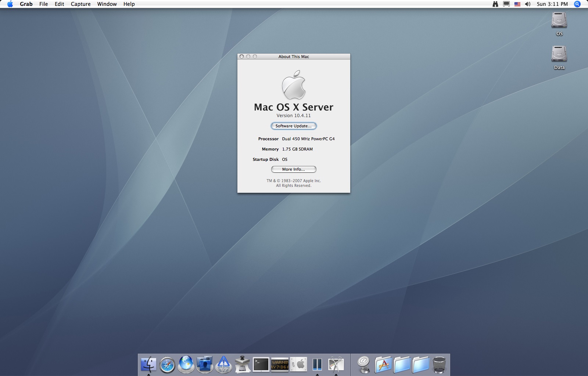The height and width of the screenshot is (376, 588).
Task: Open the Grab application menu
Action: point(26,4)
